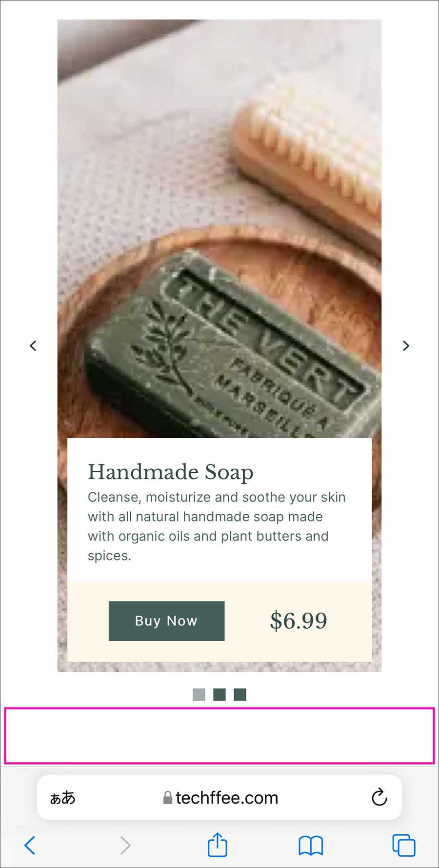This screenshot has height=868, width=439.
Task: Open Safari bookmarks book icon
Action: pyautogui.click(x=311, y=846)
